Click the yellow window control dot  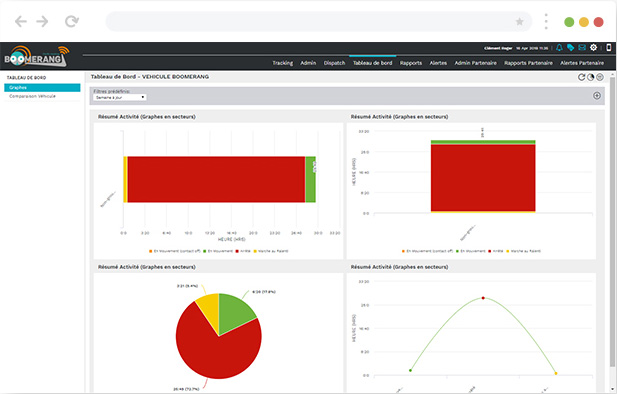[x=584, y=22]
